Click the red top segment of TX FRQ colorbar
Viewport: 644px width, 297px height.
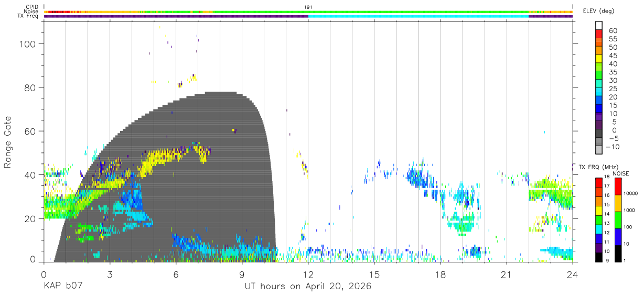coord(599,182)
